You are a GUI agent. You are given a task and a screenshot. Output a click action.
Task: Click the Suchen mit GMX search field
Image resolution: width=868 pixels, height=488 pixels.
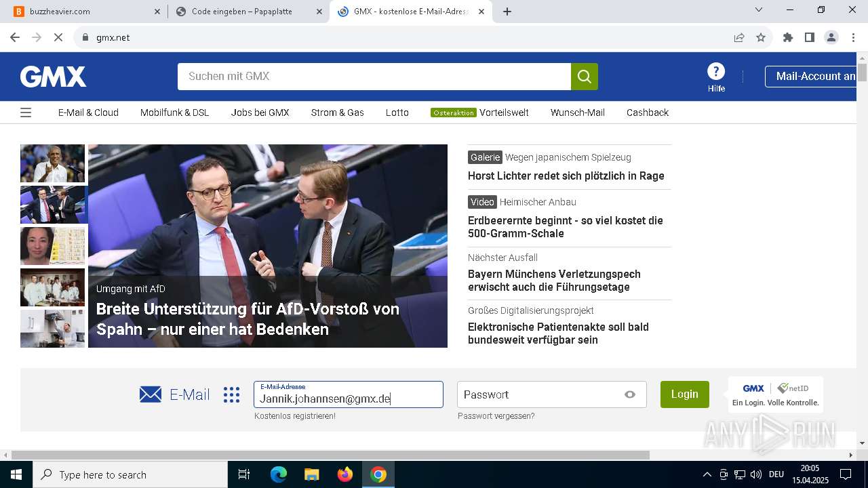coord(374,77)
